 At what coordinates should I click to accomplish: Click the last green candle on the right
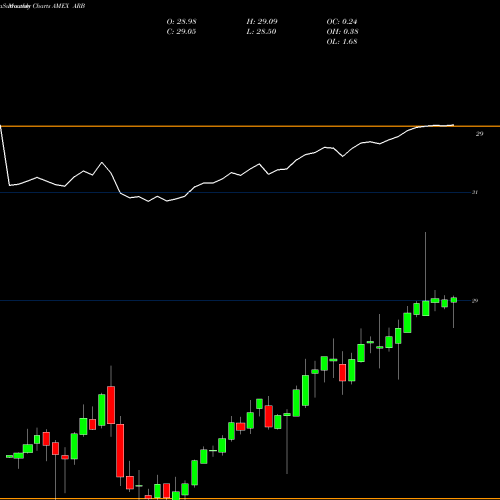(454, 300)
